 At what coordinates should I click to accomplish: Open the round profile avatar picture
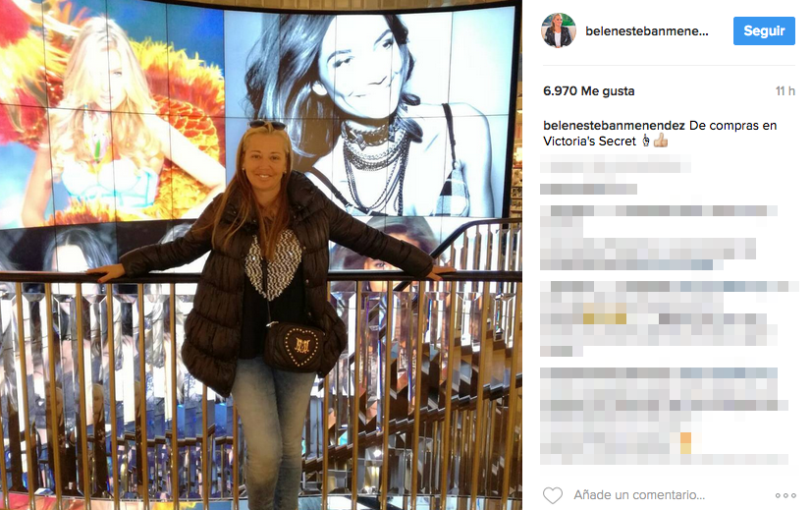(559, 30)
